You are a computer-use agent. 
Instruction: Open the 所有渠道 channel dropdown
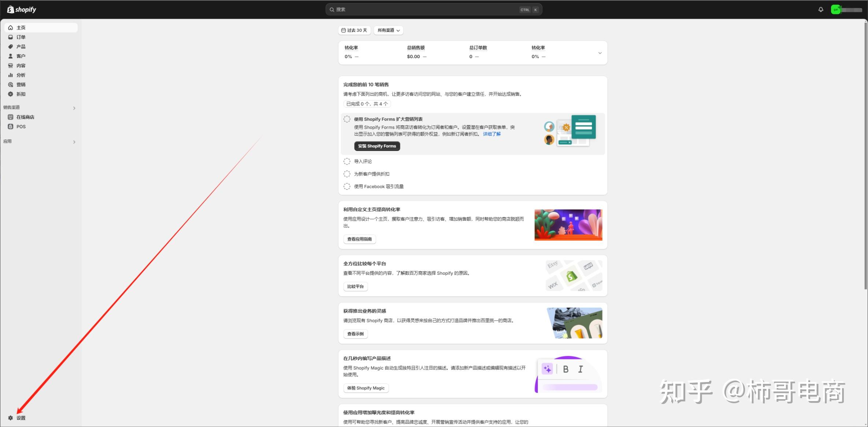click(x=389, y=30)
